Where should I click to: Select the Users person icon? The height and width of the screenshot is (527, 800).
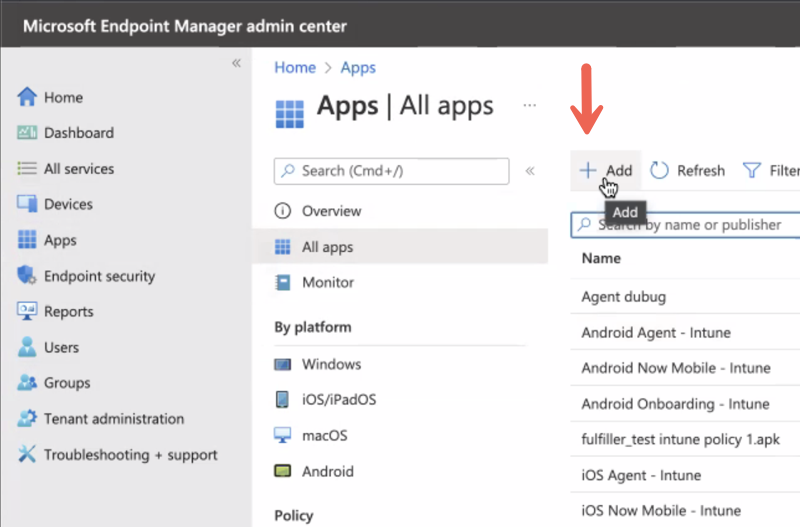click(x=27, y=347)
